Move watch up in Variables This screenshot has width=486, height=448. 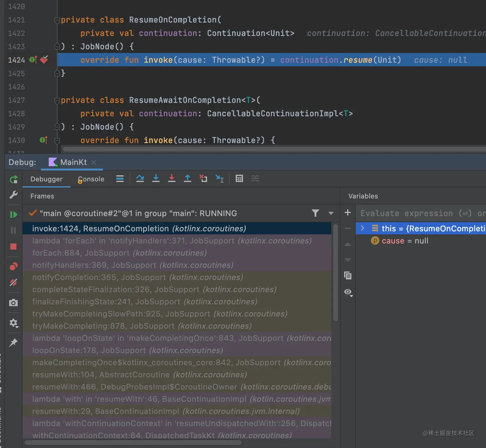348,244
